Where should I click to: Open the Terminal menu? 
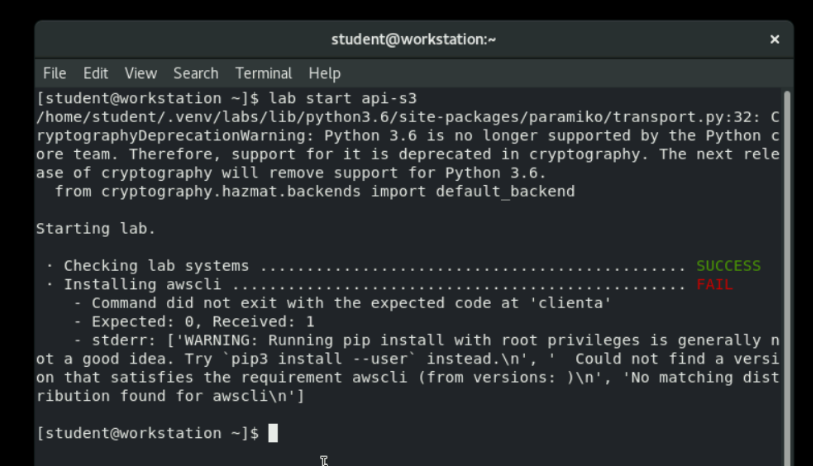[264, 73]
